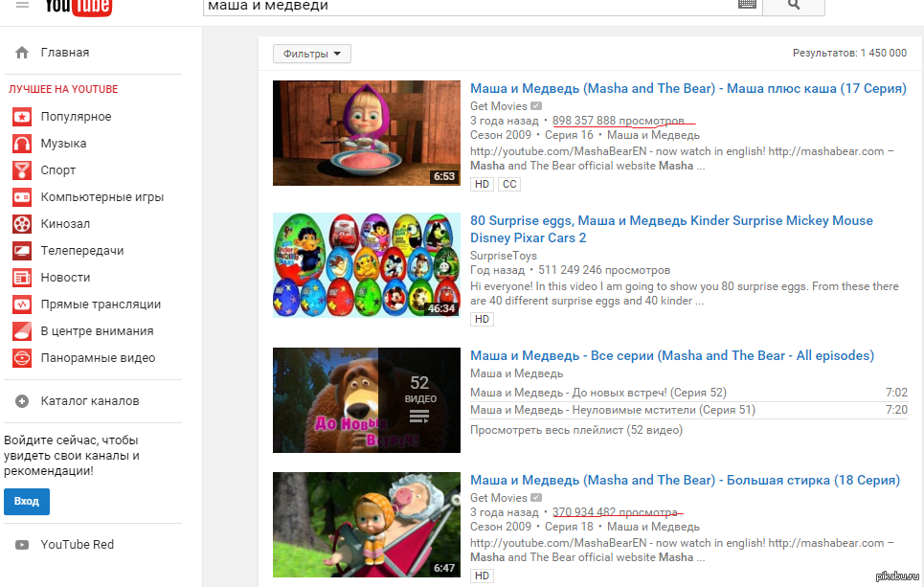Viewport: 924px width, 587px height.
Task: Click the SurpriseToys channel name
Action: point(503,256)
